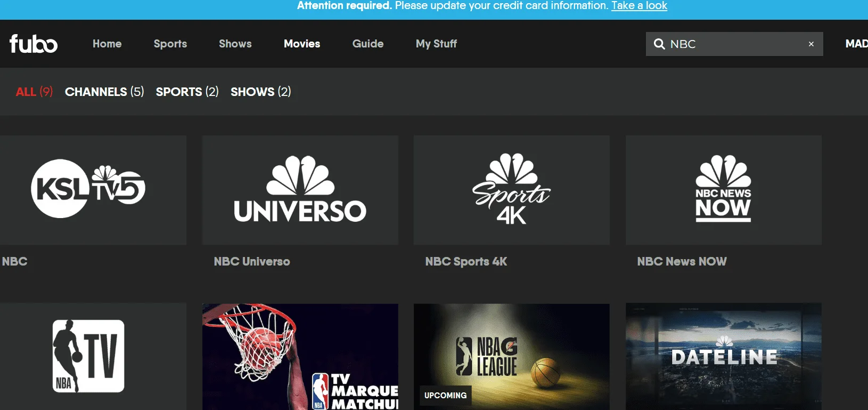
Task: Select the NBC Sports 4K logo tile
Action: coord(512,190)
